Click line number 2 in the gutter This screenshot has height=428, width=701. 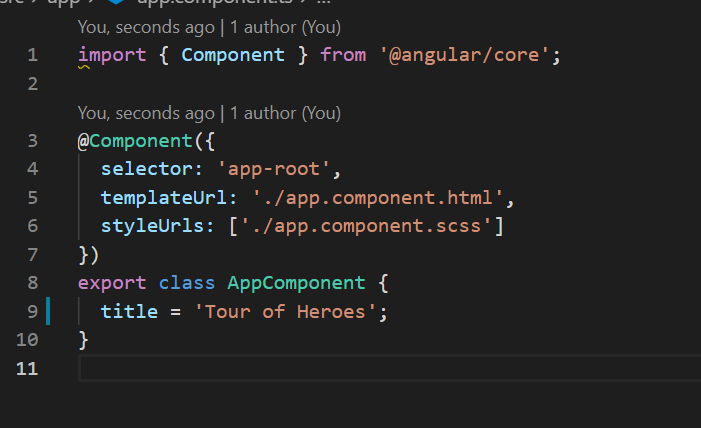33,84
